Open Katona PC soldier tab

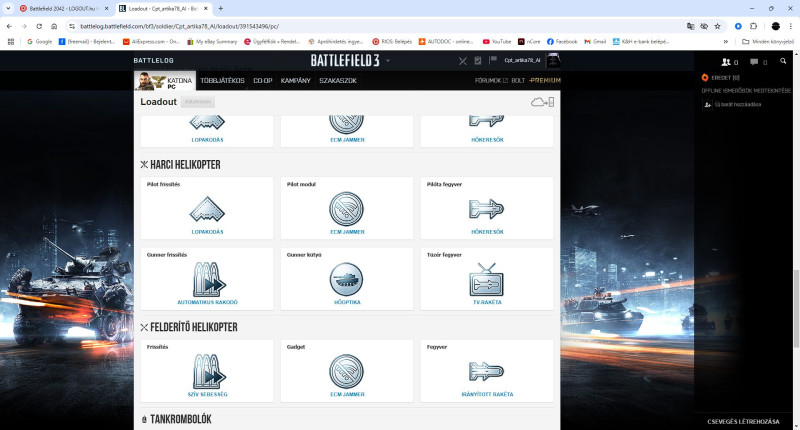click(x=165, y=81)
